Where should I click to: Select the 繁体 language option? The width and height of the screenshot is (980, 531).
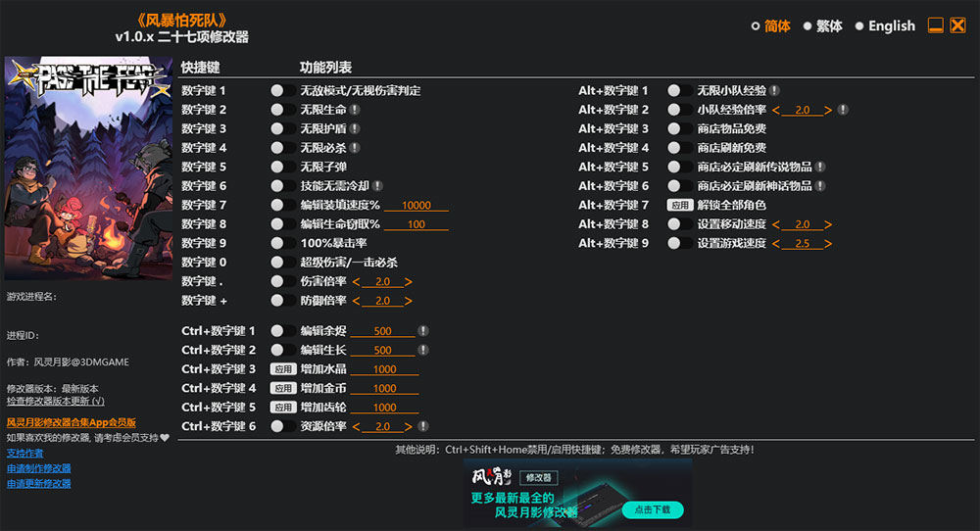pyautogui.click(x=822, y=26)
